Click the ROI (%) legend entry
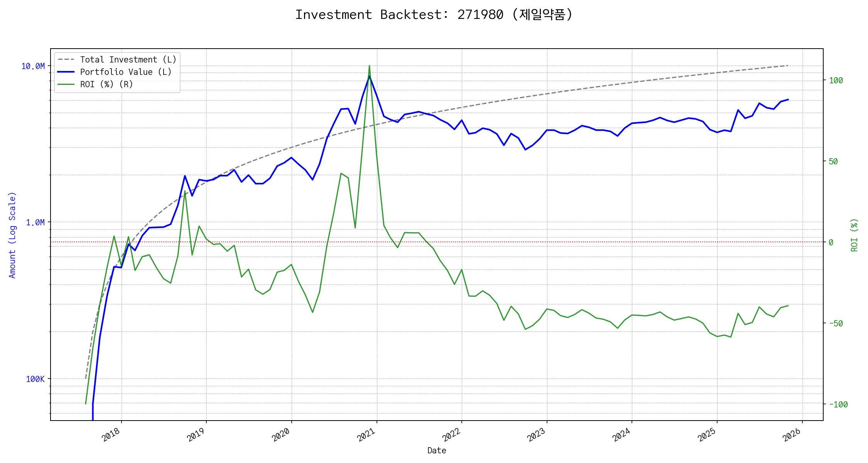The width and height of the screenshot is (868, 463). click(x=106, y=84)
